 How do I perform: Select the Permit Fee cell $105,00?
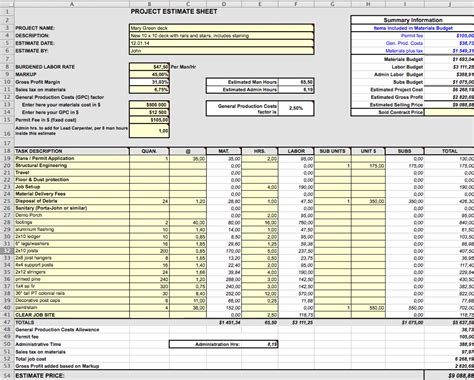[x=149, y=120]
